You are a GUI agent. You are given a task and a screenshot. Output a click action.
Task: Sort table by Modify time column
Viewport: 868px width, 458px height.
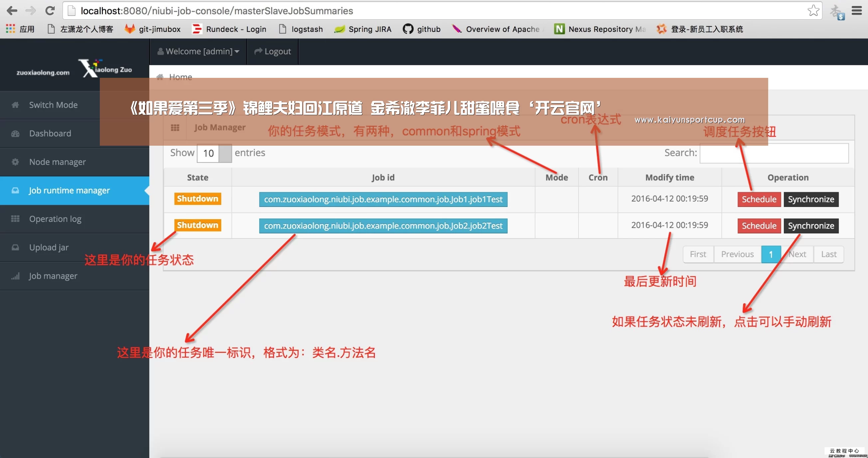669,178
